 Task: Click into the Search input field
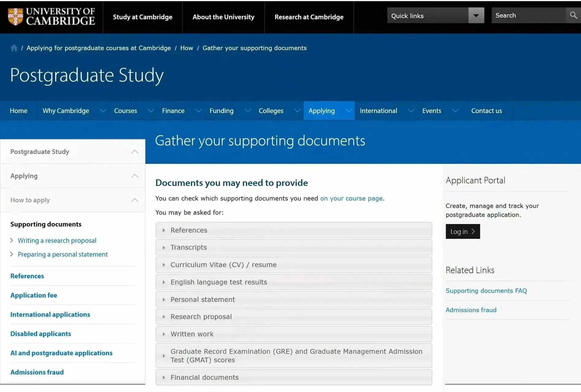click(529, 15)
